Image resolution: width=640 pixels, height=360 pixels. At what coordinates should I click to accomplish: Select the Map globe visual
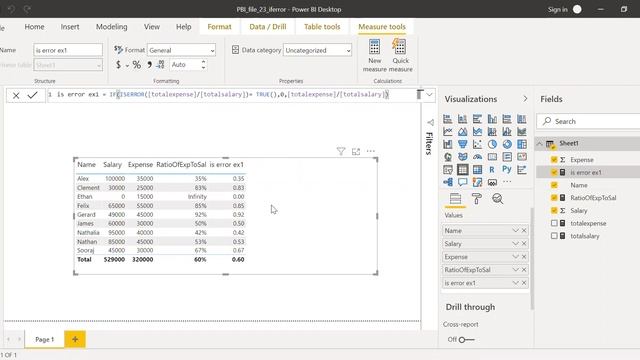tap(448, 157)
